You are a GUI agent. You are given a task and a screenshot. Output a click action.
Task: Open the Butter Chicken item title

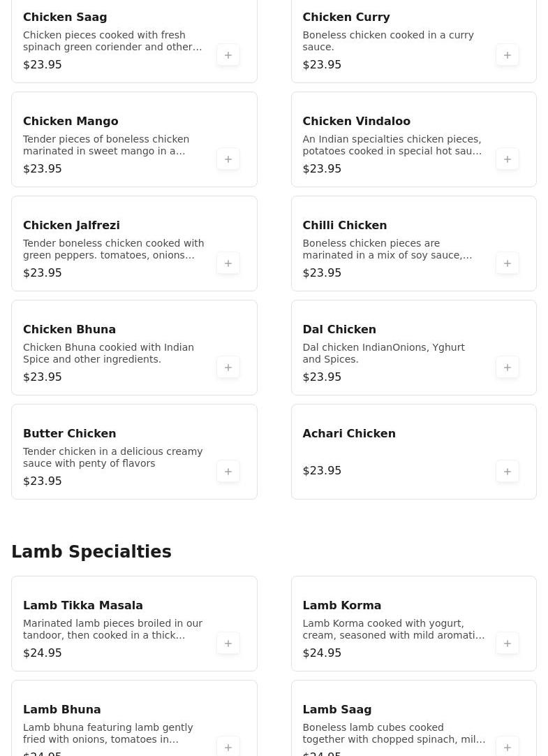pyautogui.click(x=70, y=433)
